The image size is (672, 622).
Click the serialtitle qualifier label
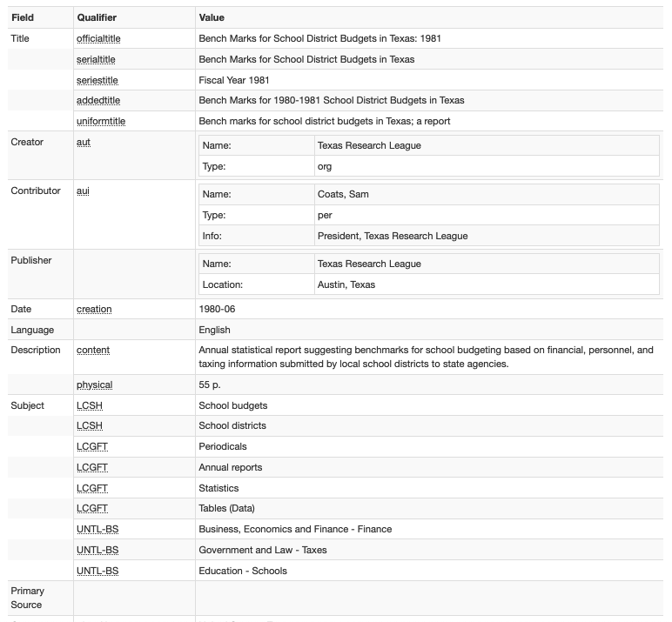tap(96, 59)
